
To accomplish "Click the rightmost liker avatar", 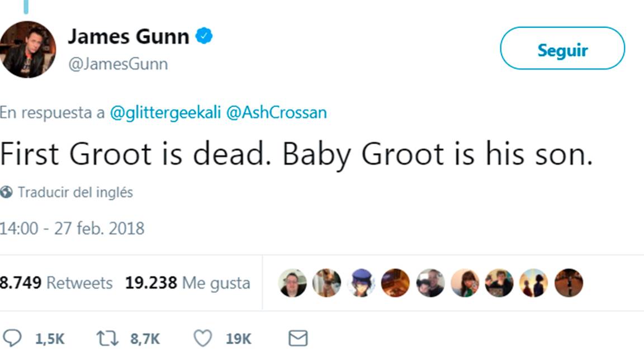I will 570,283.
